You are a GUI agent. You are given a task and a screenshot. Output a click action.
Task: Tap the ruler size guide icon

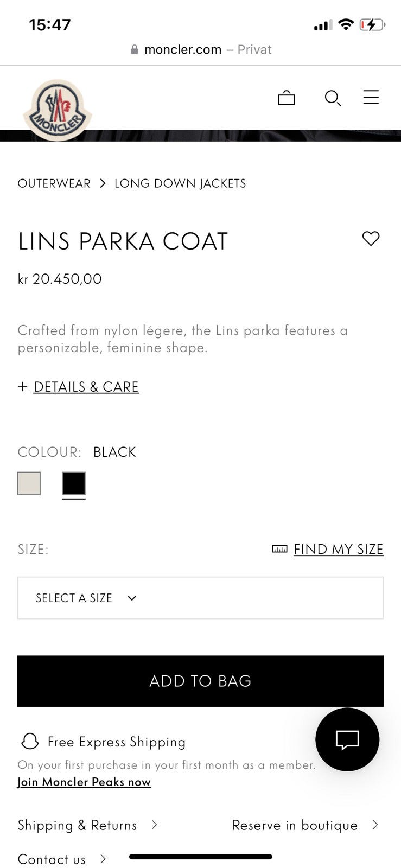279,549
